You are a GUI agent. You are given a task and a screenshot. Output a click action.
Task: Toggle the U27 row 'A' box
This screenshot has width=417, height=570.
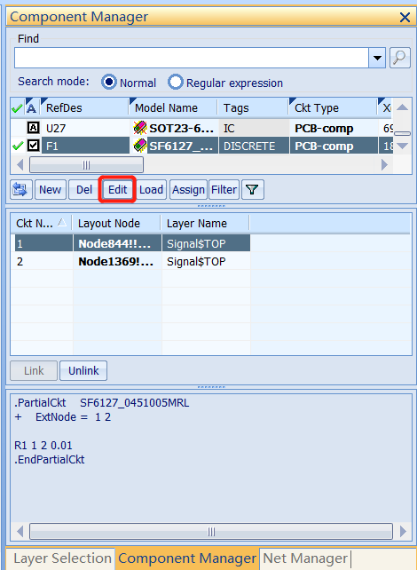(33, 128)
